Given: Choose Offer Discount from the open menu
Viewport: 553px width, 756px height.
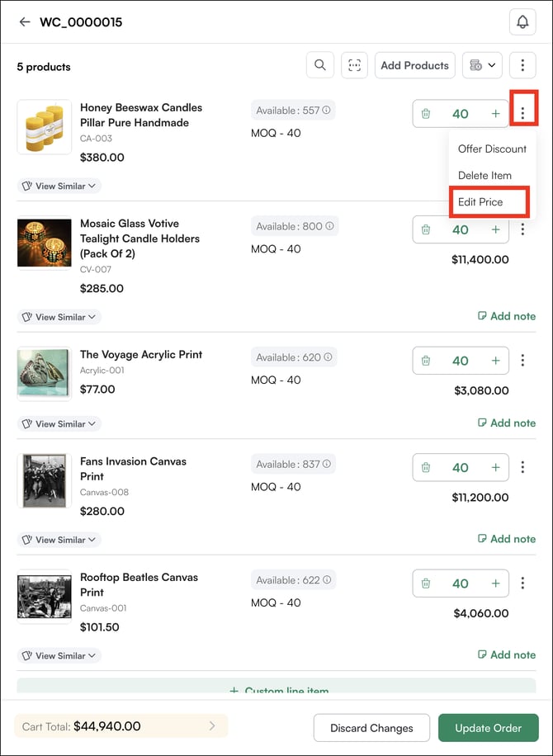Looking at the screenshot, I should click(491, 149).
